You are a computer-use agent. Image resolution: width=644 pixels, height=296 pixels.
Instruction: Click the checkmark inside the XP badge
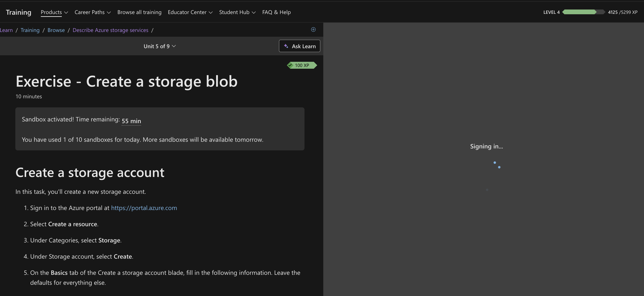click(290, 65)
